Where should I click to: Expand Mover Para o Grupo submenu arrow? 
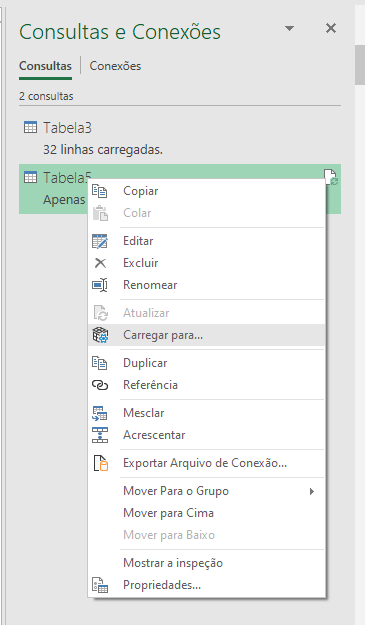click(312, 491)
